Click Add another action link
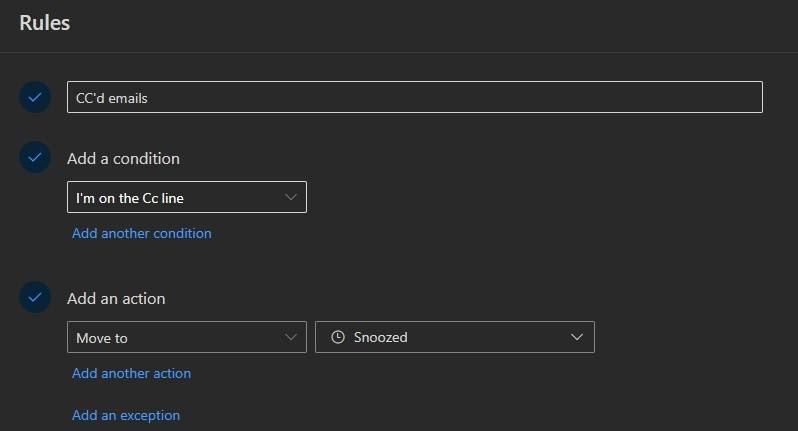Image resolution: width=798 pixels, height=431 pixels. 131,373
